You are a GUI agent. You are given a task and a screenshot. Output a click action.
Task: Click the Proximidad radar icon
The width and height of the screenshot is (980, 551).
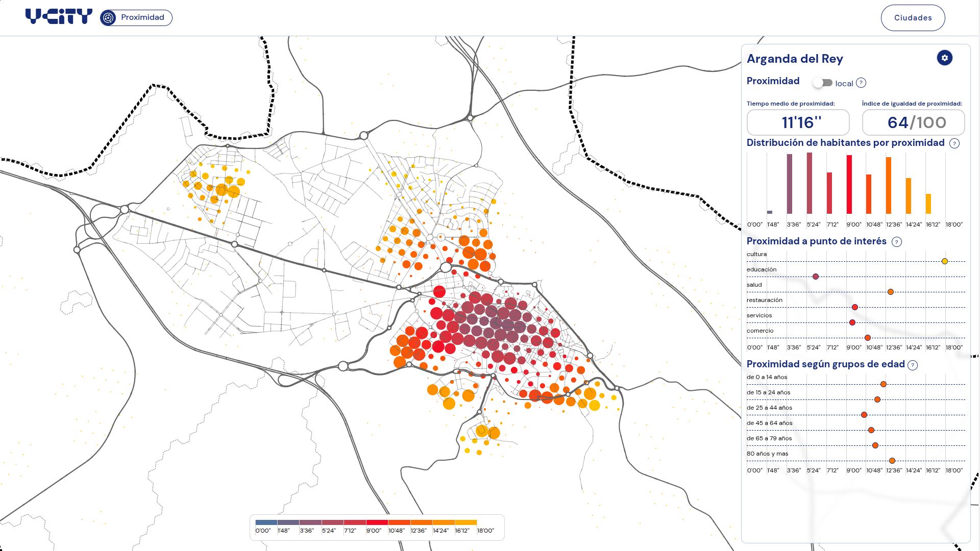pyautogui.click(x=108, y=18)
